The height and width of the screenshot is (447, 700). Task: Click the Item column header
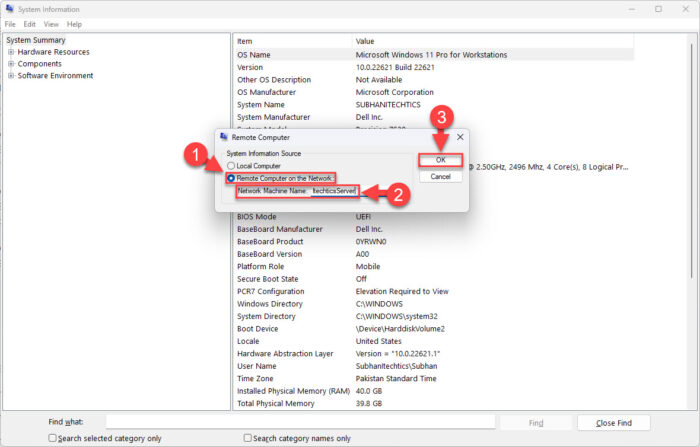292,41
